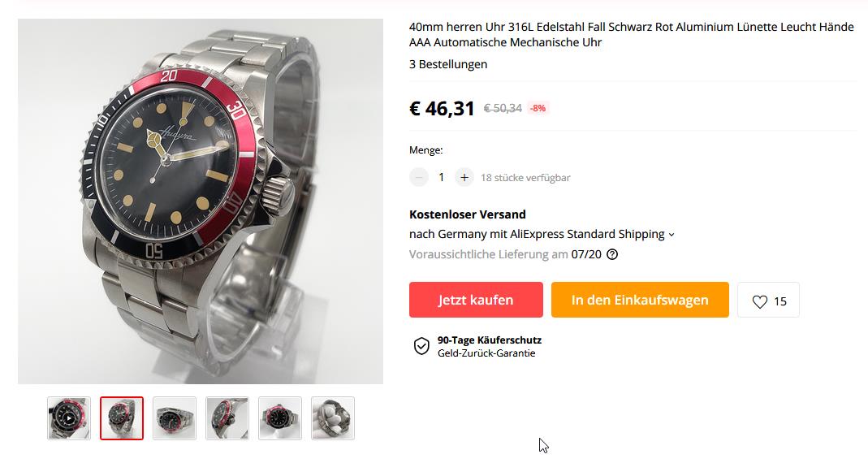868x463 pixels.
Task: Click the 'Jetzt kaufen' button
Action: tap(476, 300)
